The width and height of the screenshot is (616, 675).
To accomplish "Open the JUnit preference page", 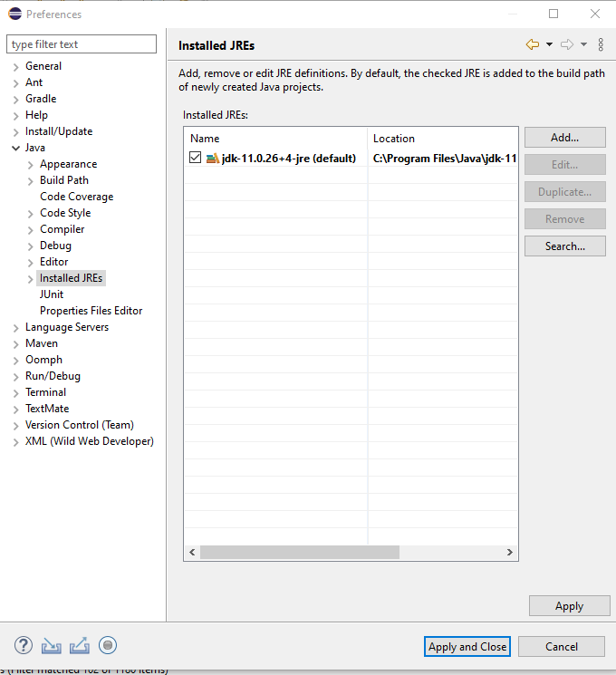I will (x=52, y=294).
